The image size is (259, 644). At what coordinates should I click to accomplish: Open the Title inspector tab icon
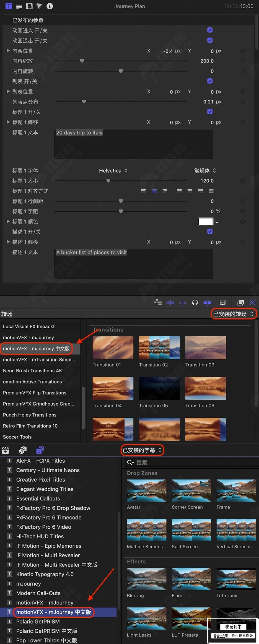coord(9,6)
